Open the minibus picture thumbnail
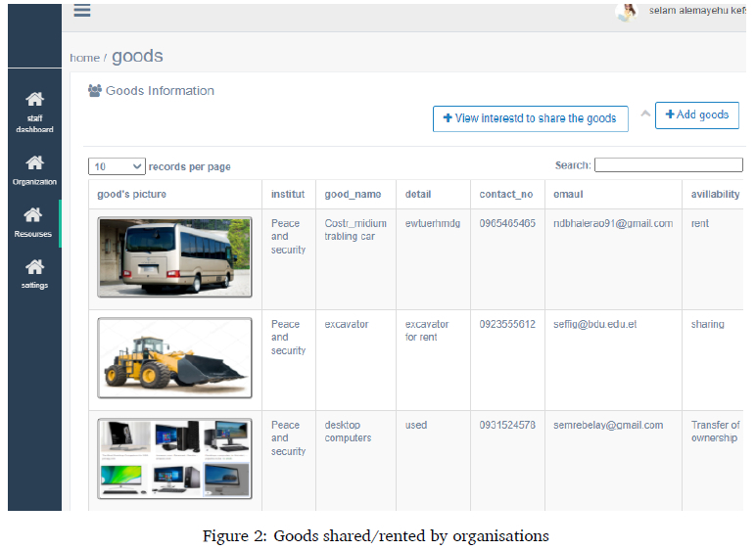756x550 pixels. 174,258
